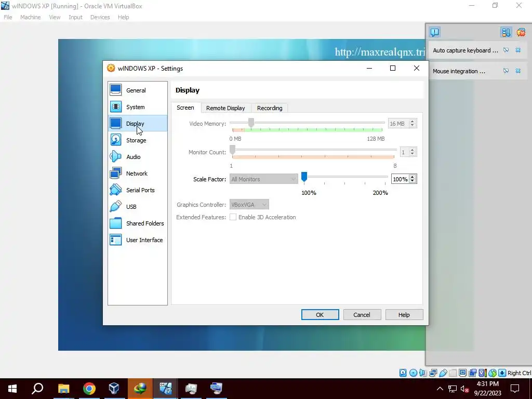The width and height of the screenshot is (532, 399).
Task: Open the Shared Folders settings category
Action: click(x=137, y=223)
